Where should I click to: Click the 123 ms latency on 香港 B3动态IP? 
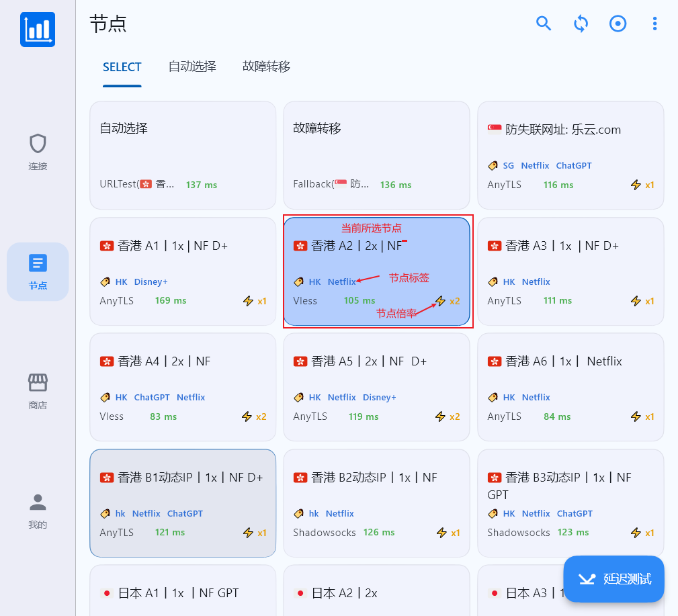coord(573,533)
